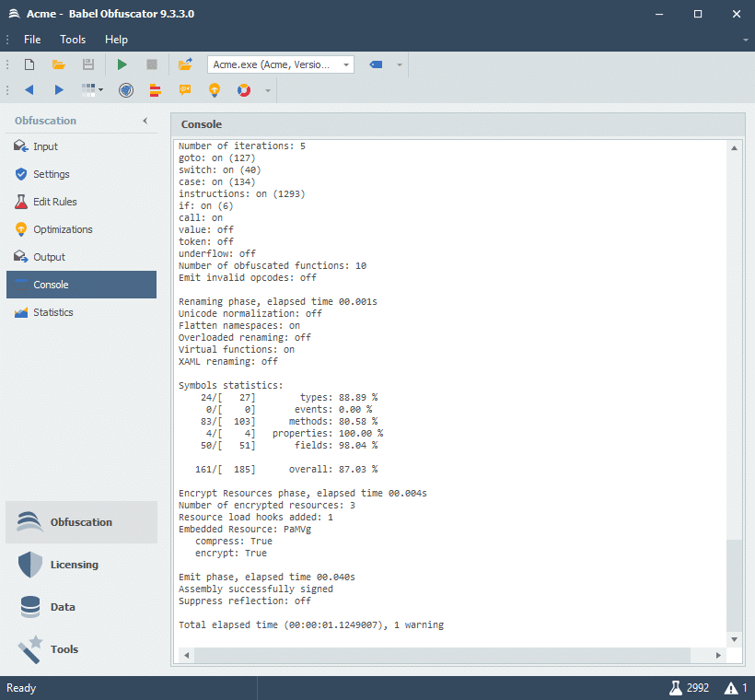Go back with the blue left arrow

pos(29,89)
